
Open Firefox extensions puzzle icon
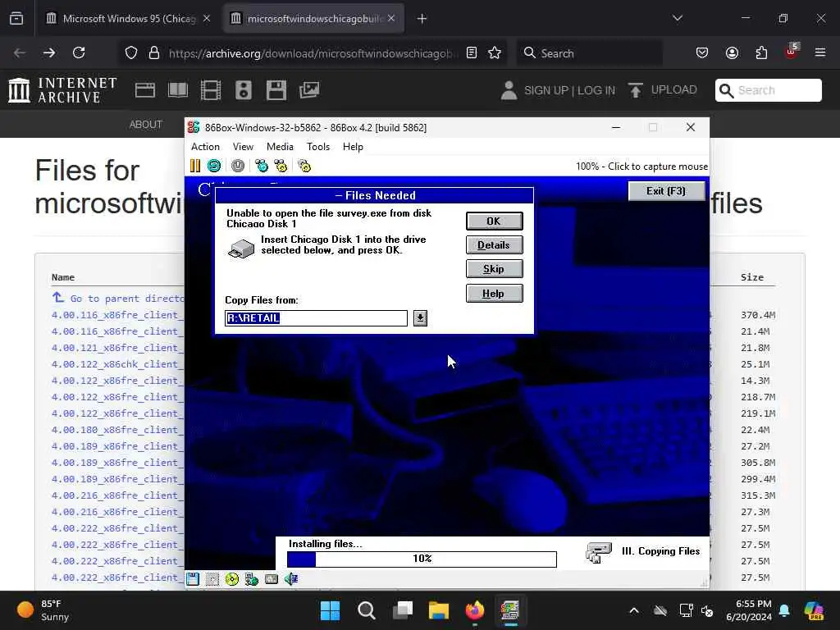(761, 52)
